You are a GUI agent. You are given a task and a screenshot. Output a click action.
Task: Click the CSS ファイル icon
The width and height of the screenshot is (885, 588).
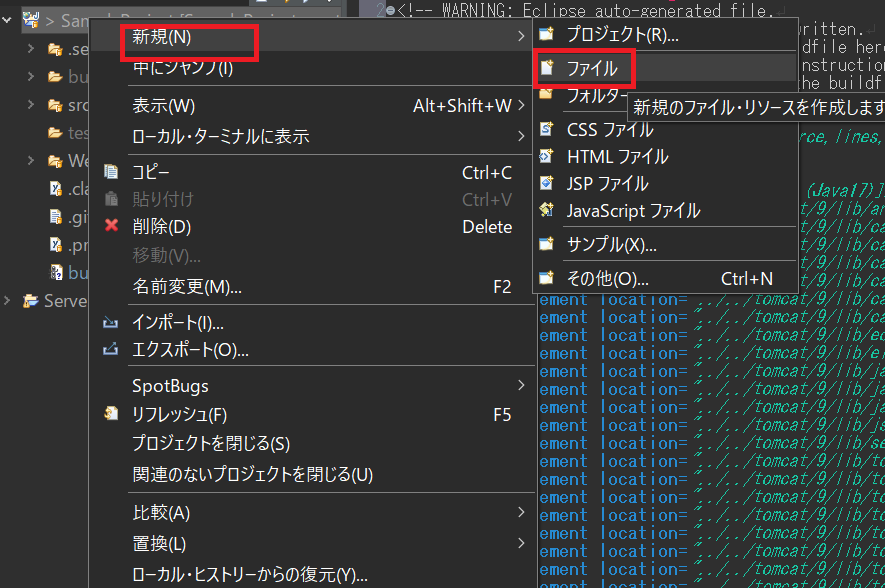coord(545,130)
